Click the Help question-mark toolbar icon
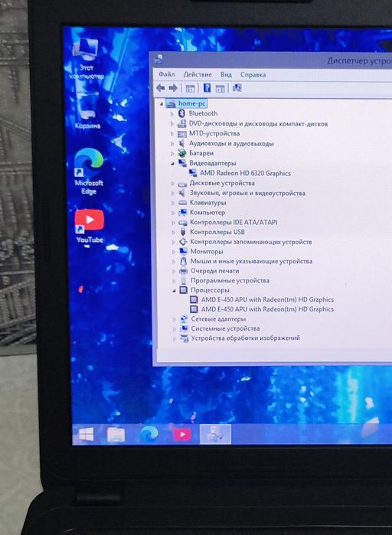This screenshot has width=392, height=535. pyautogui.click(x=207, y=88)
